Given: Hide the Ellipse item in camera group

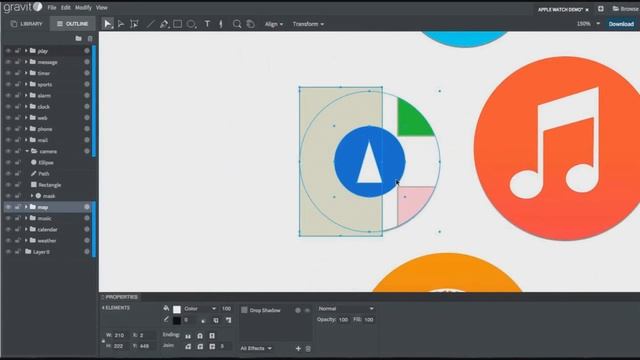Looking at the screenshot, I should point(8,162).
